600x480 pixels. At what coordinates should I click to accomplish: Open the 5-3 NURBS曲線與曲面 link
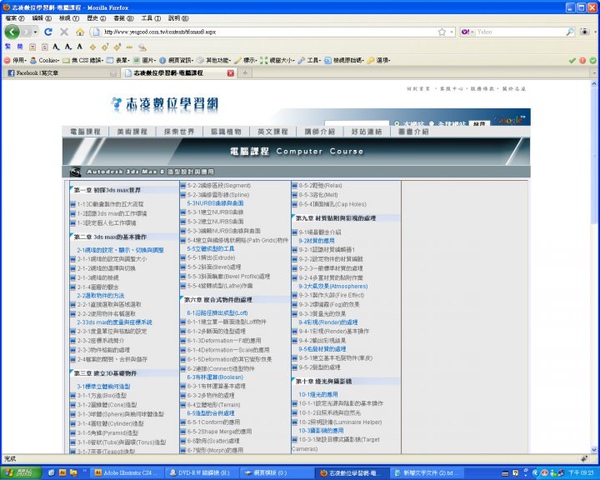215,203
